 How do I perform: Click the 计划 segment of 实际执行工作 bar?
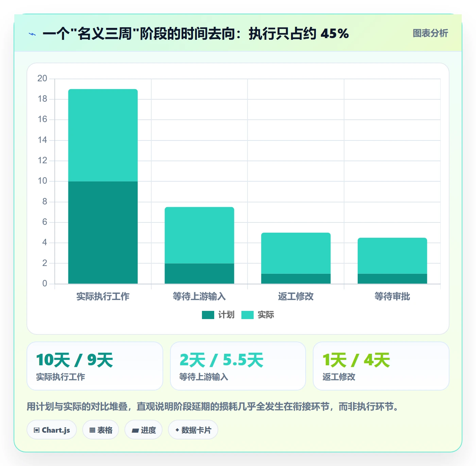point(103,232)
